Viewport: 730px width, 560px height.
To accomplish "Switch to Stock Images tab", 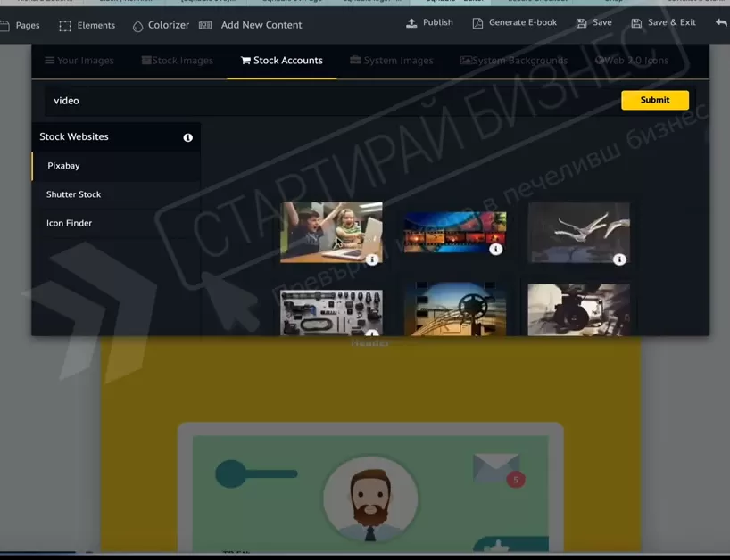I will coord(177,61).
